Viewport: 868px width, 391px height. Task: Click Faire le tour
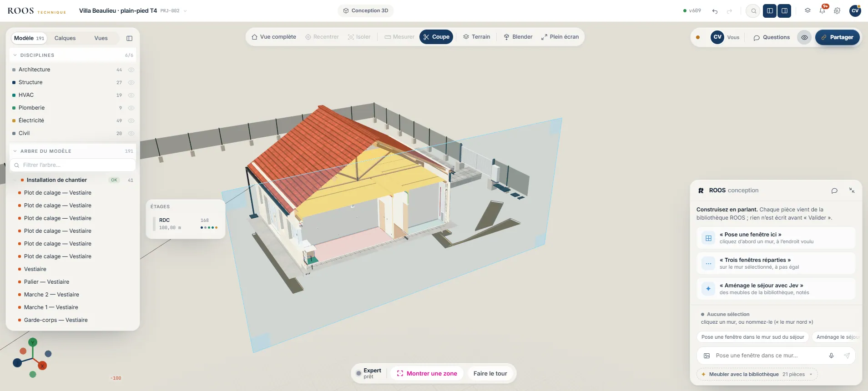pos(490,373)
